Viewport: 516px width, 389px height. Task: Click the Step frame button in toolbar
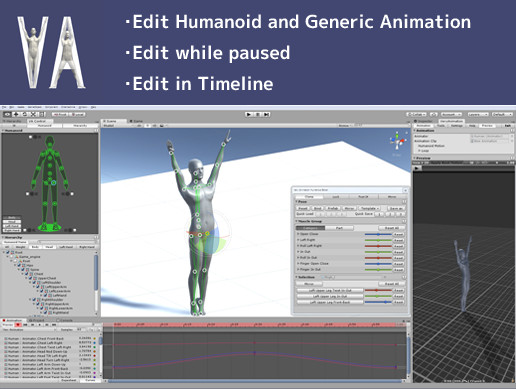pos(266,114)
